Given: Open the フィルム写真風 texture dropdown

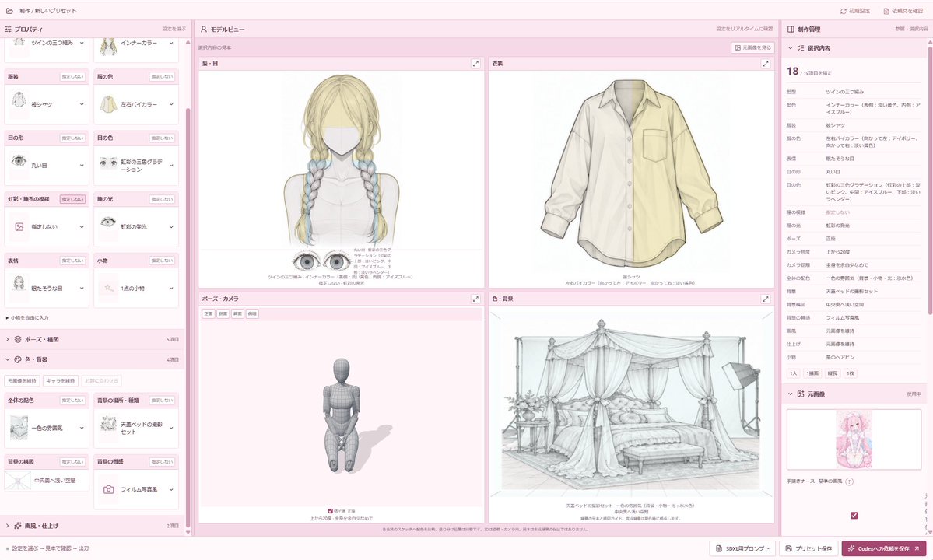Looking at the screenshot, I should coord(136,489).
